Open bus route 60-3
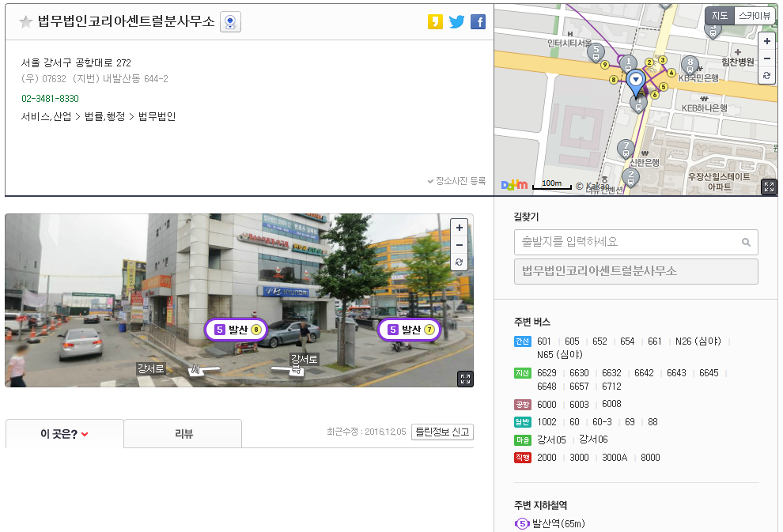Screen dimensions: 783x532 [x=602, y=421]
